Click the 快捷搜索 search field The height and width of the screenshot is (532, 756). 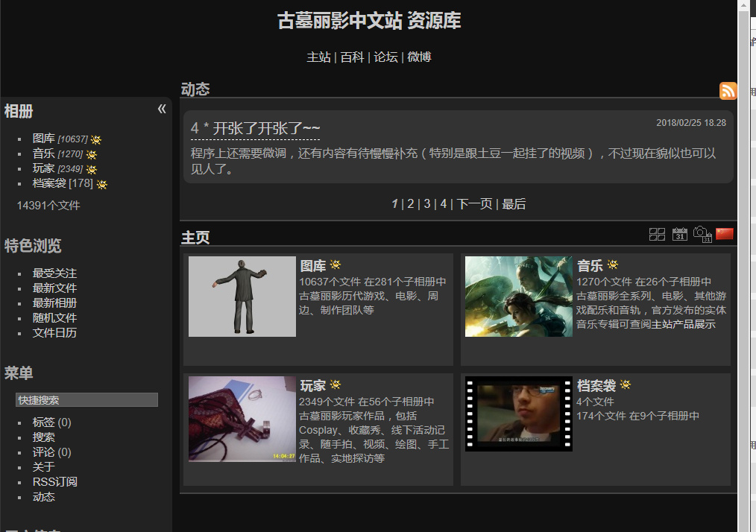click(86, 399)
